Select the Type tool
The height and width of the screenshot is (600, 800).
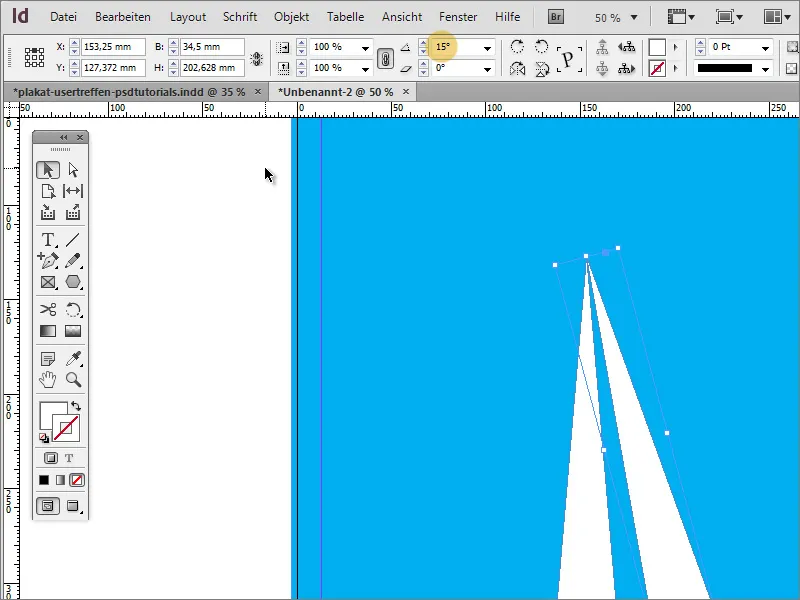point(48,239)
